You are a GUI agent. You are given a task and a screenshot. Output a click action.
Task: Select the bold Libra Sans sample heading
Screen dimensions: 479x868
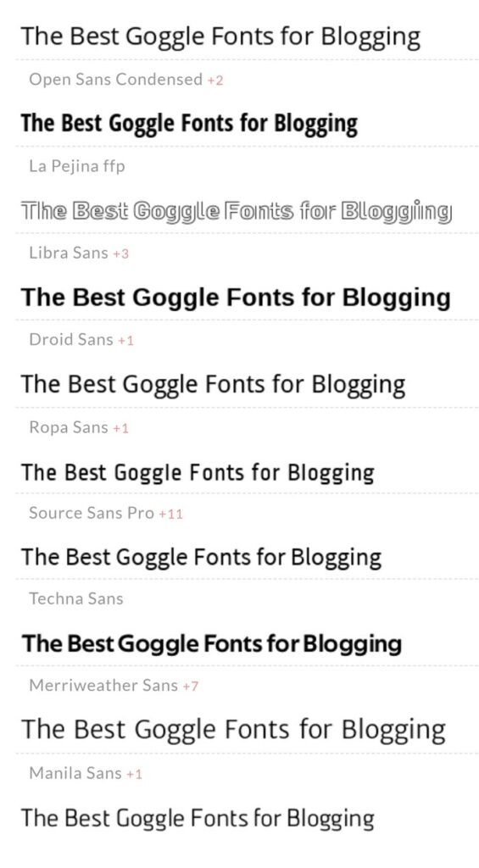(x=236, y=298)
